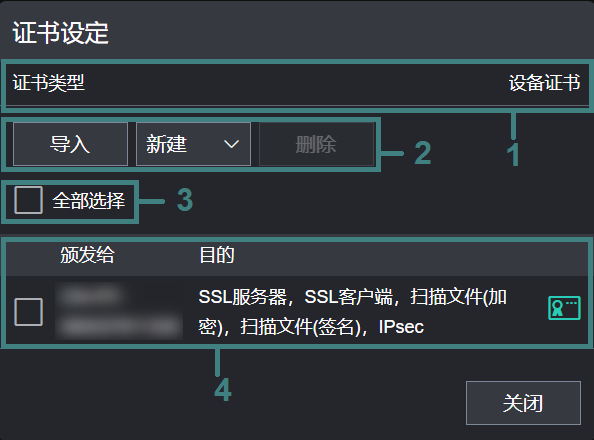Image resolution: width=594 pixels, height=440 pixels.
Task: Click the 全部选择 label text
Action: tap(89, 200)
